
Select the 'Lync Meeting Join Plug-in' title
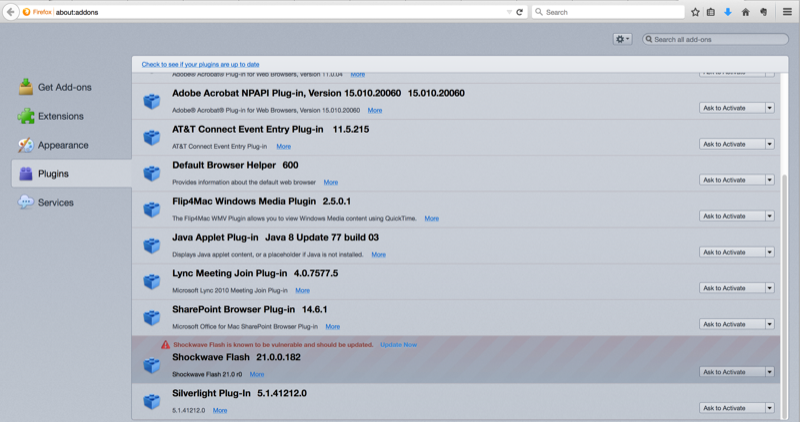coord(230,274)
